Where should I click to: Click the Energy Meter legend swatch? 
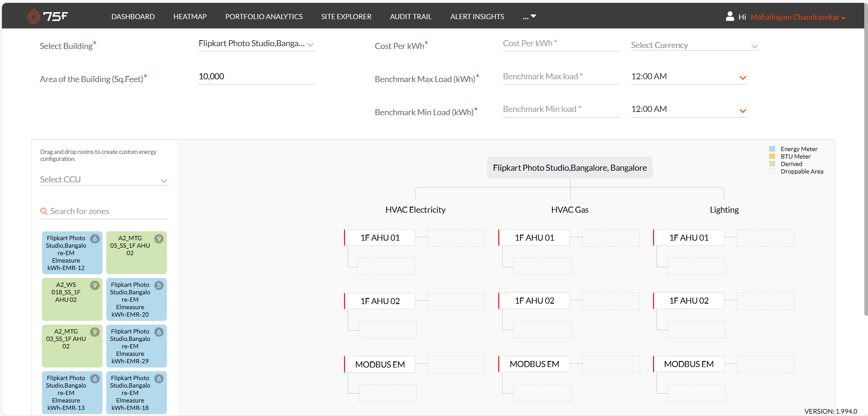tap(772, 149)
